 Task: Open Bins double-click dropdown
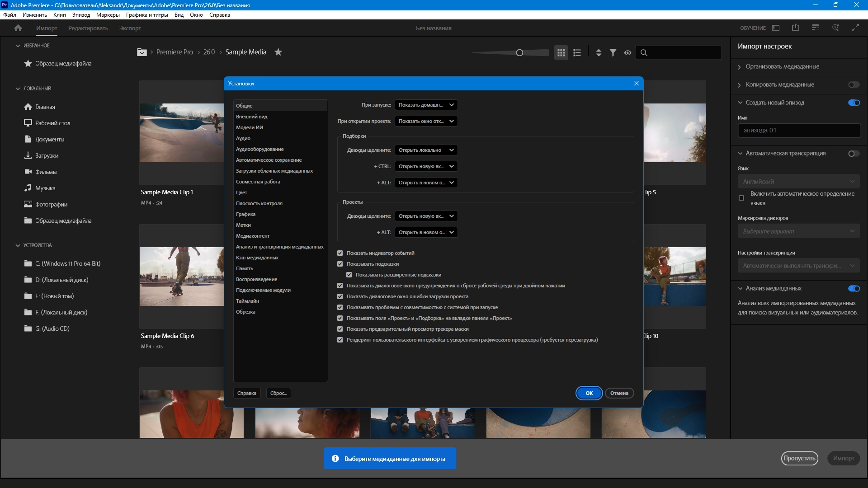pos(426,150)
